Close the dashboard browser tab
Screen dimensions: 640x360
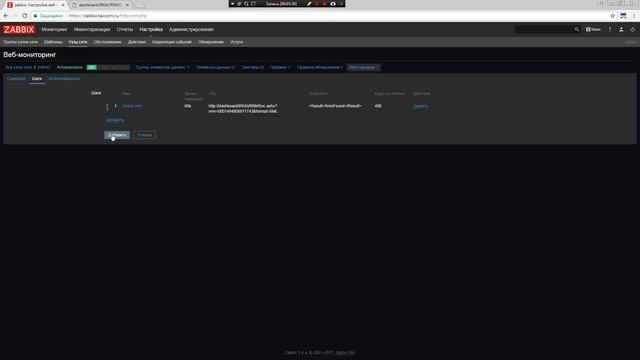click(x=127, y=5)
